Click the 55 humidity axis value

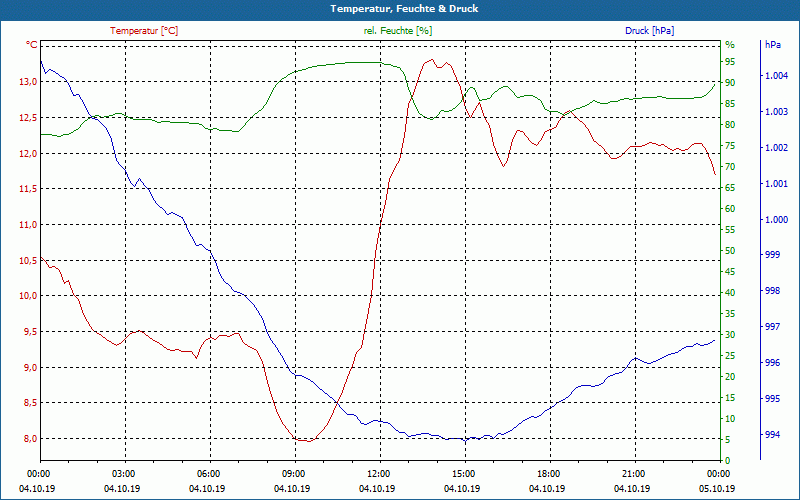730,230
